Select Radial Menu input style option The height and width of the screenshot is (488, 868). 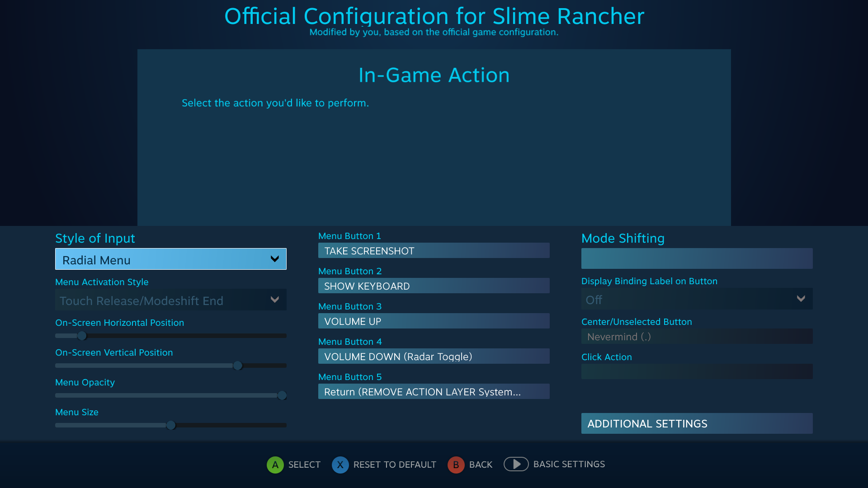[170, 259]
